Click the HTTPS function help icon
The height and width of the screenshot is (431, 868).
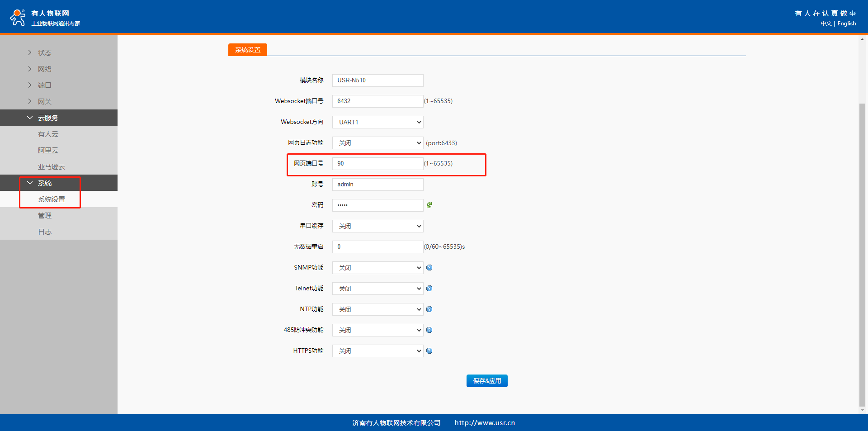[429, 351]
